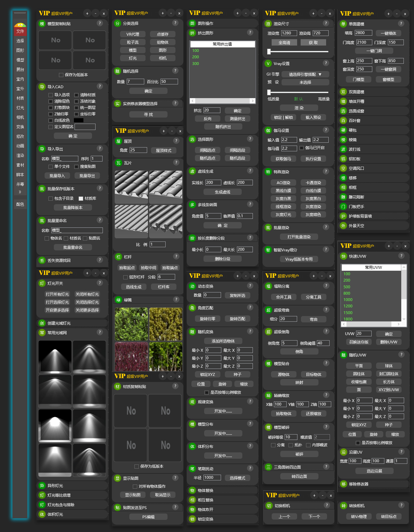The width and height of the screenshot is (414, 532).
Task: Click the 瓦片 section icon
Action: [x=118, y=163]
